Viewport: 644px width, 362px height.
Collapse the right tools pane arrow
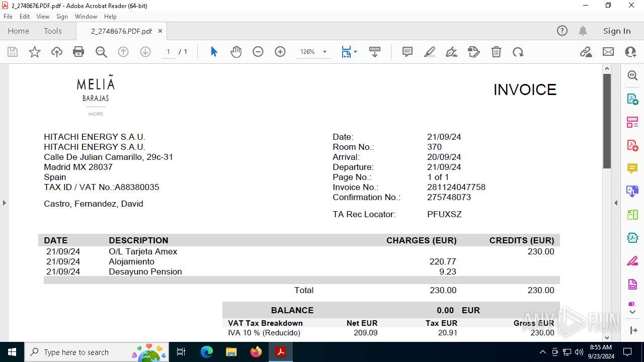[x=616, y=203]
